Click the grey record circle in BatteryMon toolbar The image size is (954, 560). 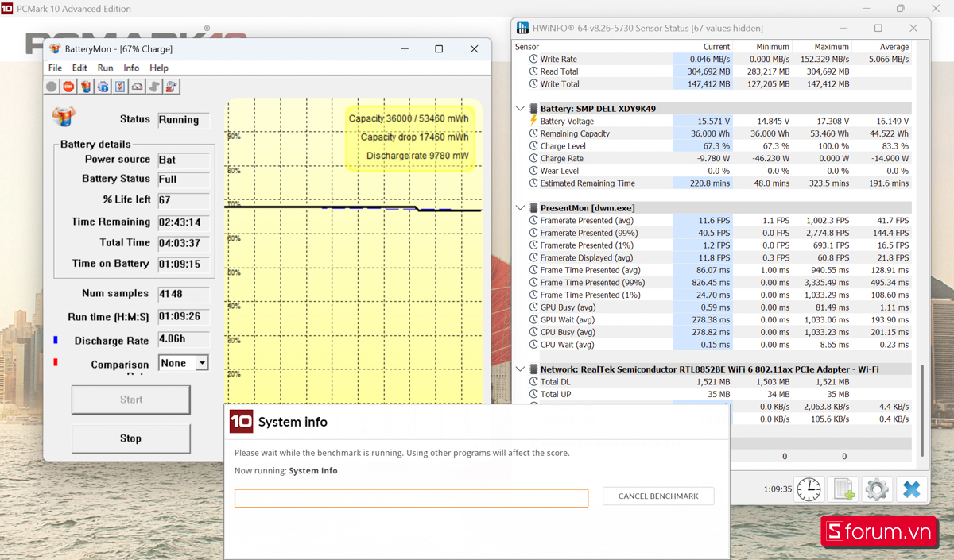52,87
